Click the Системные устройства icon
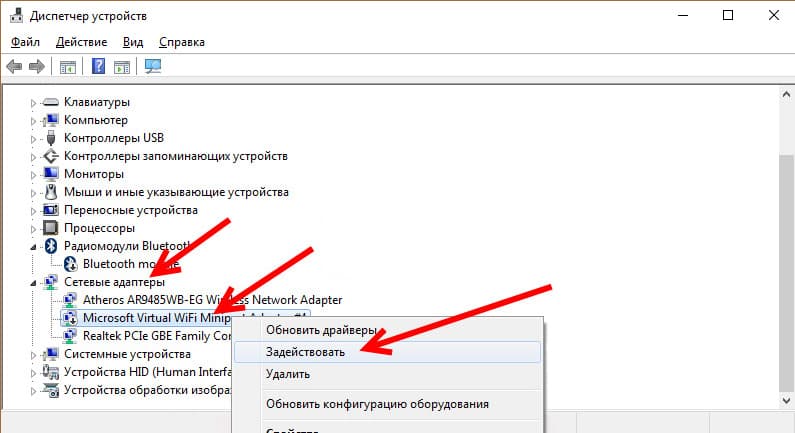This screenshot has height=433, width=795. [x=51, y=354]
